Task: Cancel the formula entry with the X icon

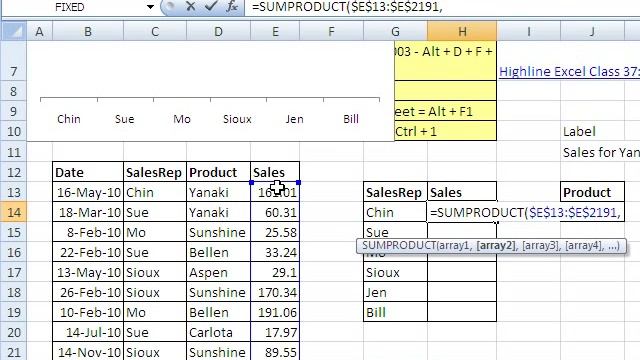Action: click(x=190, y=7)
